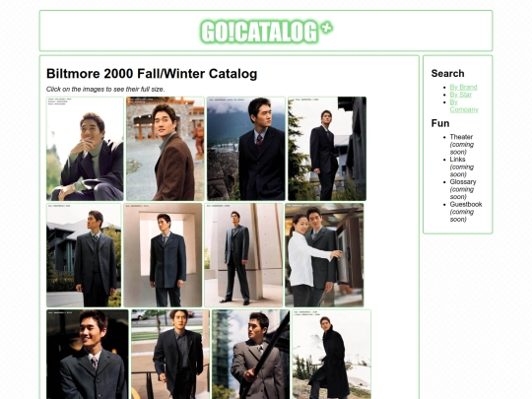Open thumbnail of man in gray suit before lodge
532x399 pixels.
pos(84,255)
